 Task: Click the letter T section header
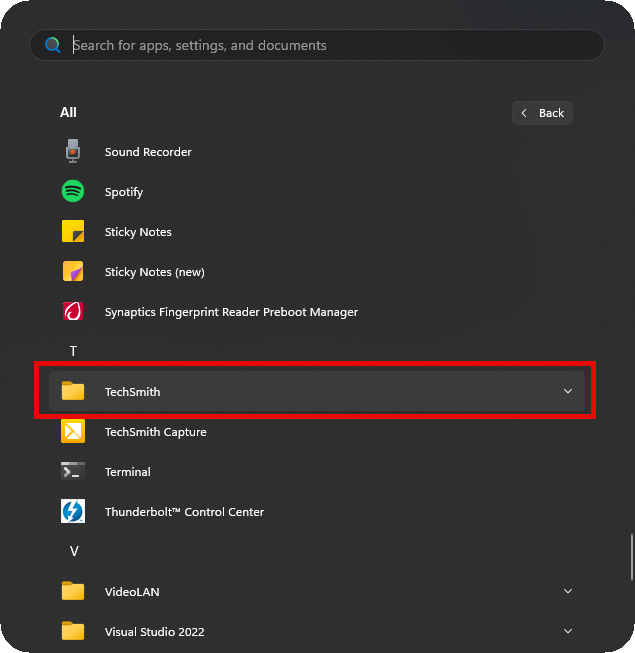pos(73,352)
